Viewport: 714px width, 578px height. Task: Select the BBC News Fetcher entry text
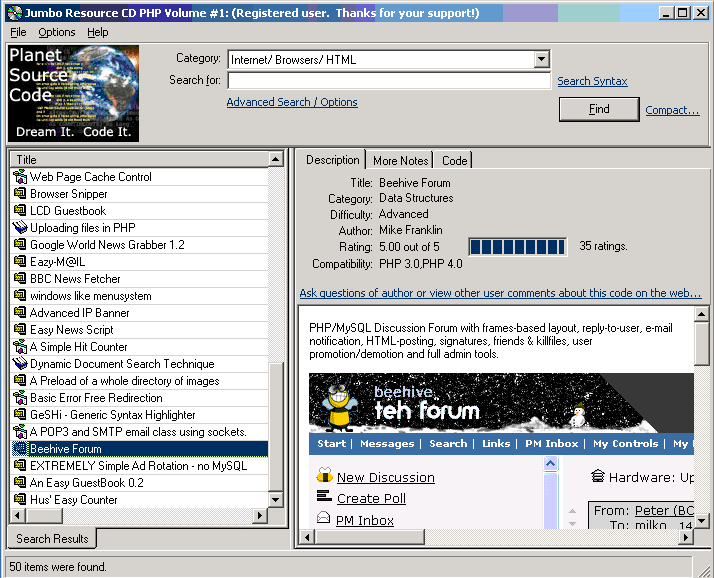click(75, 278)
